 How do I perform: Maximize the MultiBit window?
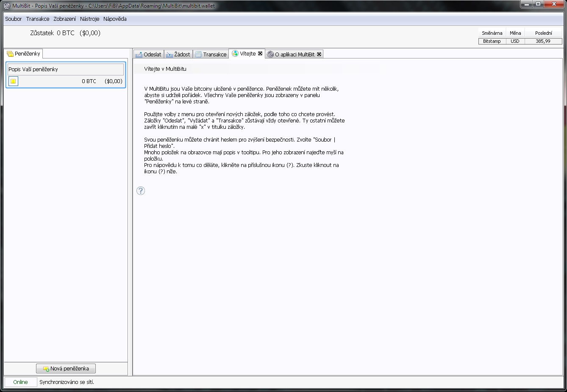[x=538, y=4]
